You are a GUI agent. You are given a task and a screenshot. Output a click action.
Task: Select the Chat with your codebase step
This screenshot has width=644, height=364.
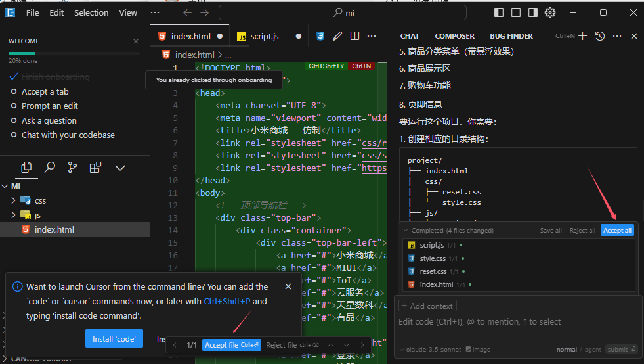point(68,135)
